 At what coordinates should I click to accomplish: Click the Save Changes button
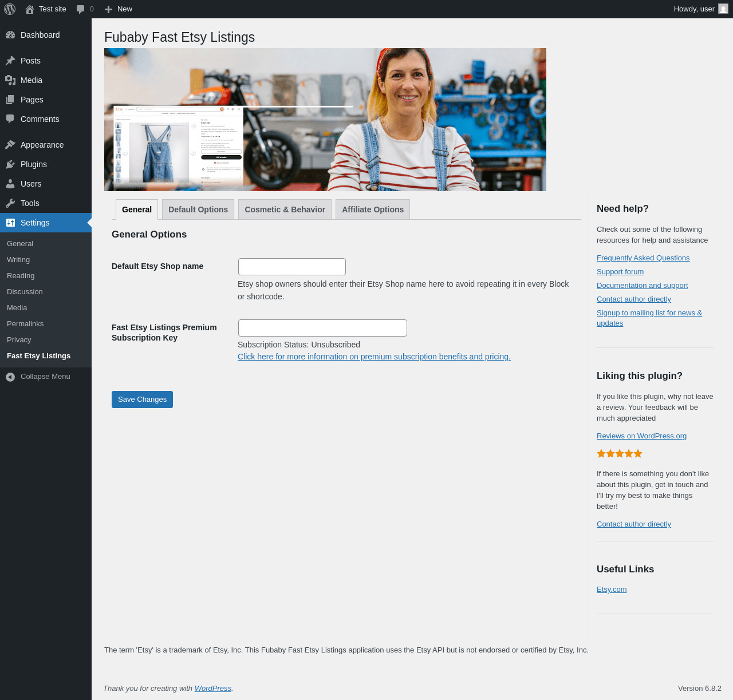click(142, 400)
